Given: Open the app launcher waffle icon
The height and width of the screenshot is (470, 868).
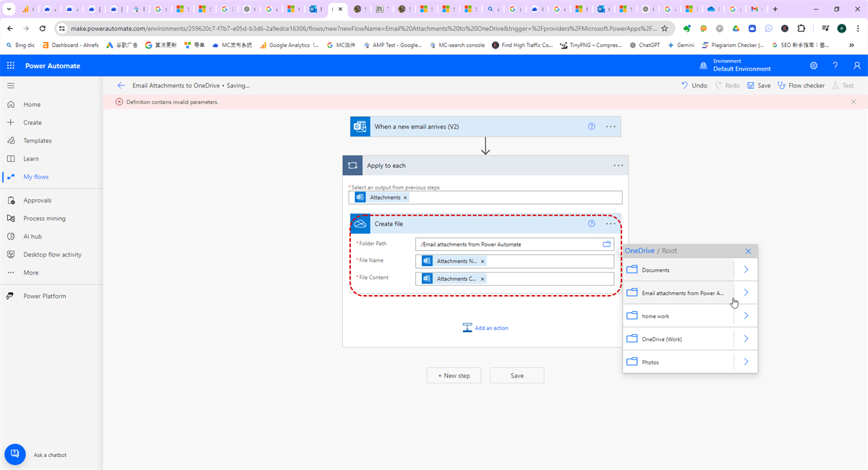Looking at the screenshot, I should click(x=11, y=66).
